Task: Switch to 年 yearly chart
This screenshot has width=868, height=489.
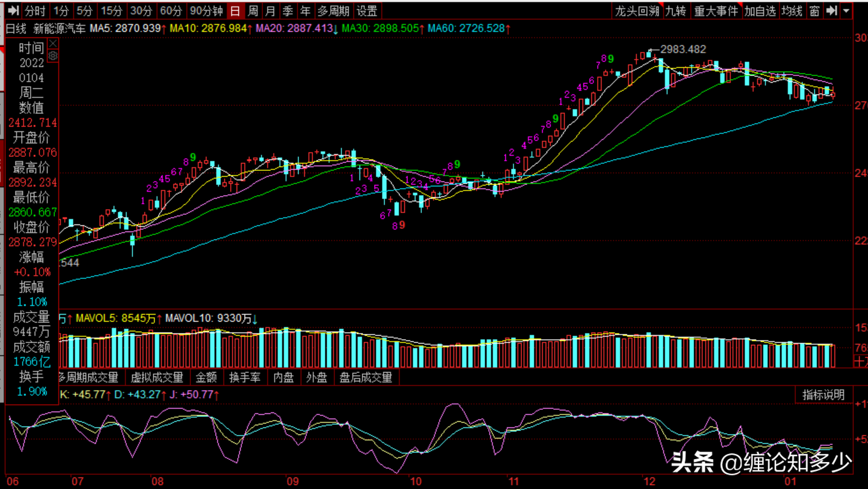Action: tap(306, 11)
